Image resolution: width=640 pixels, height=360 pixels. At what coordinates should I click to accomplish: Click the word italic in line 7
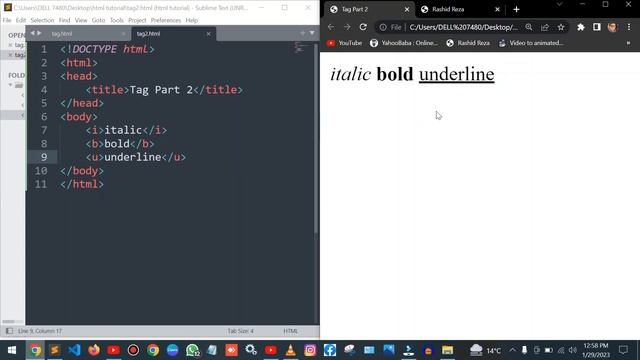(x=123, y=130)
